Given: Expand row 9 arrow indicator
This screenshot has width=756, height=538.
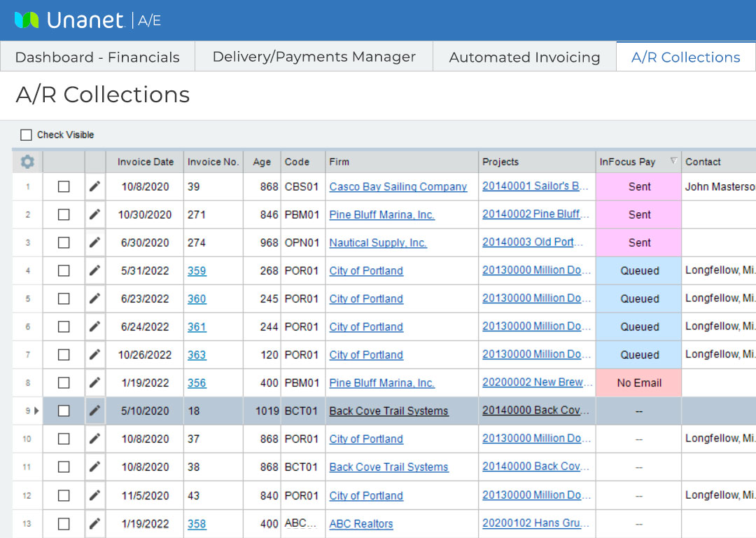Looking at the screenshot, I should pyautogui.click(x=36, y=411).
